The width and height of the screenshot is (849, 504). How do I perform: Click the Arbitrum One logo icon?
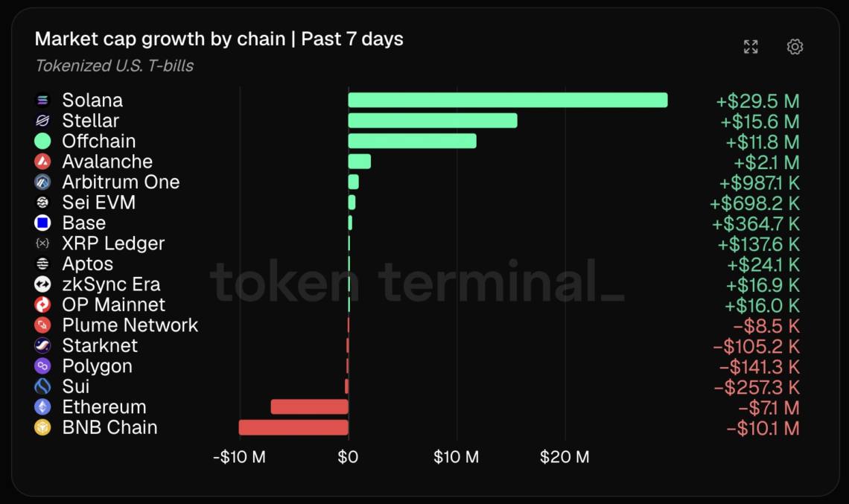coord(42,182)
